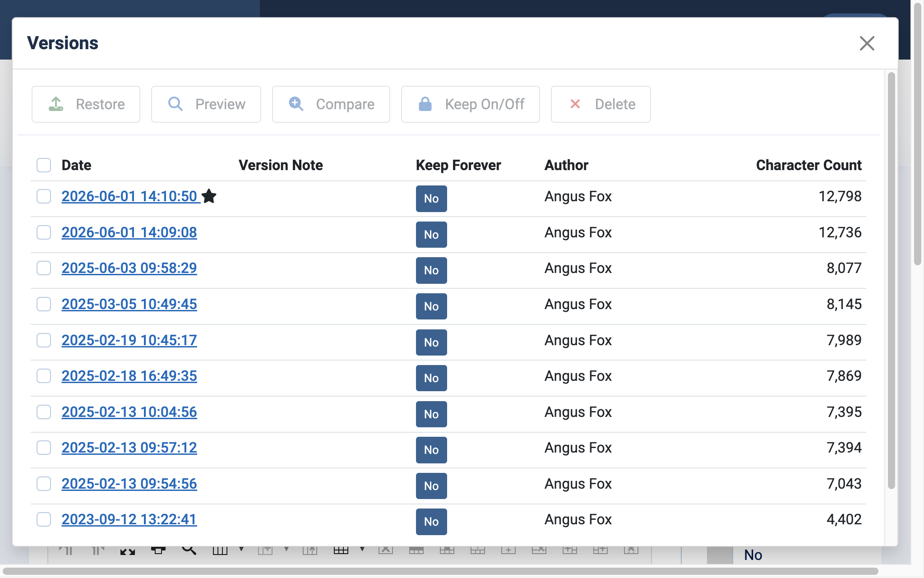Image resolution: width=924 pixels, height=578 pixels.
Task: Click character count 7,394
Action: [x=844, y=448]
